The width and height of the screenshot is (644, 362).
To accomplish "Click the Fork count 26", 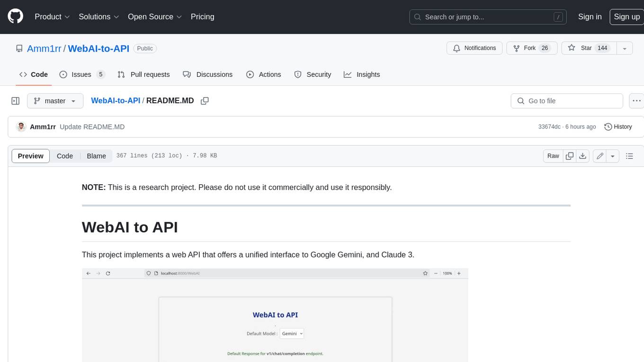I will click(545, 48).
